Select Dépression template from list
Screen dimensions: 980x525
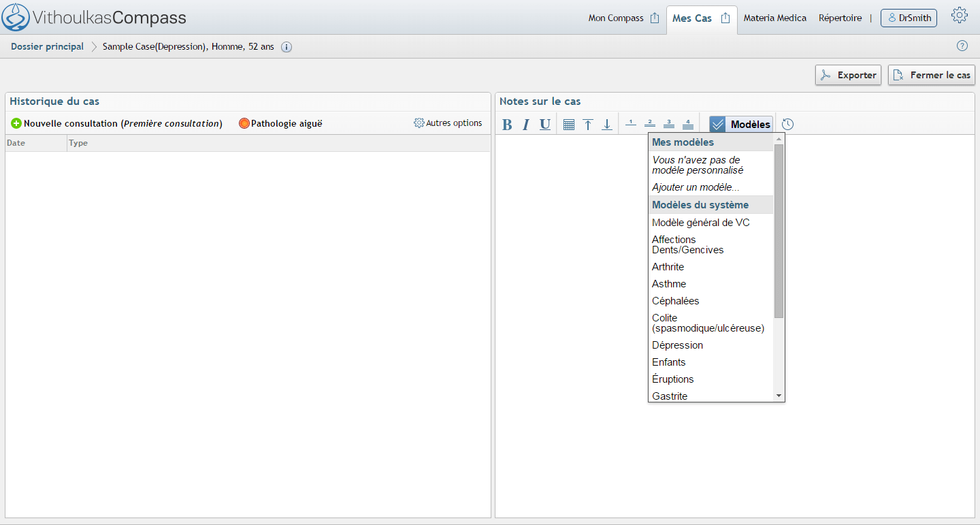click(x=677, y=345)
